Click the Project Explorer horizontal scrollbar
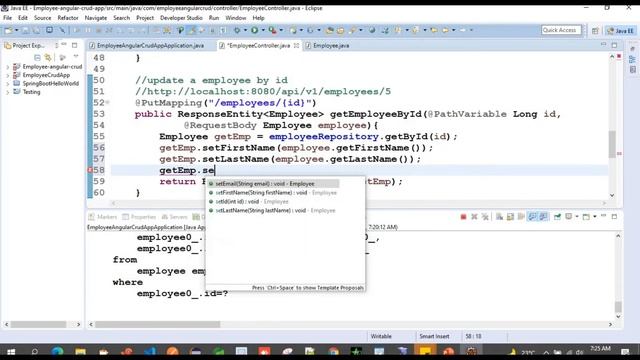Image resolution: width=640 pixels, height=360 pixels. [x=42, y=324]
